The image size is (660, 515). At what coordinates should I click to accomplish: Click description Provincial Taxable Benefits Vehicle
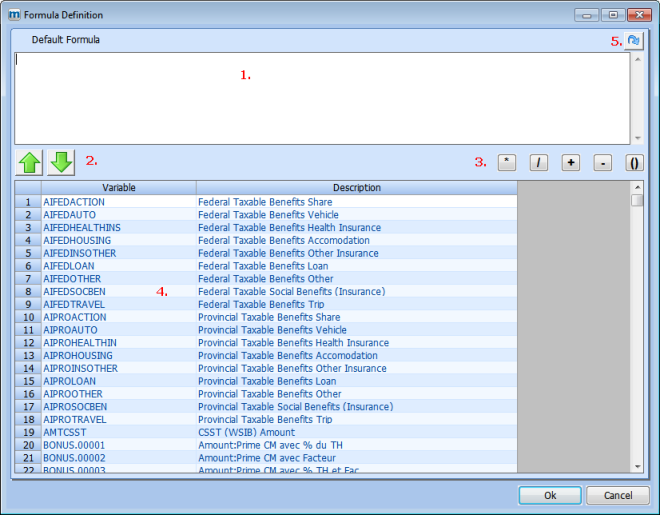(x=273, y=330)
